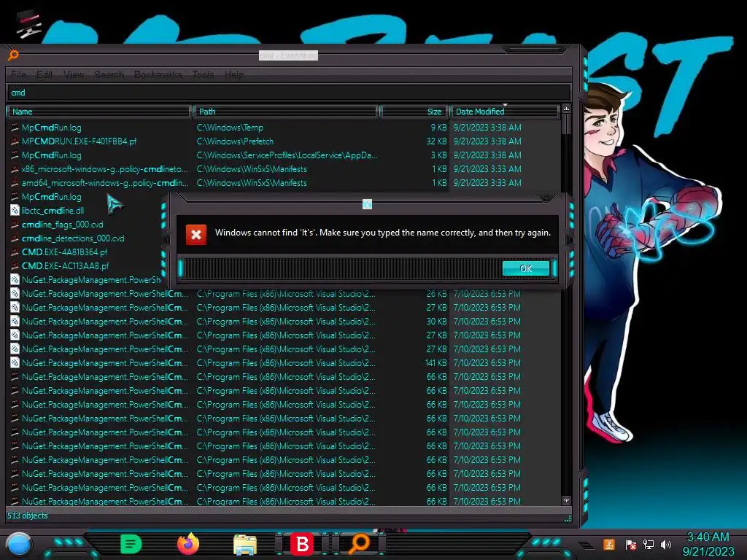Open the View menu

(74, 74)
